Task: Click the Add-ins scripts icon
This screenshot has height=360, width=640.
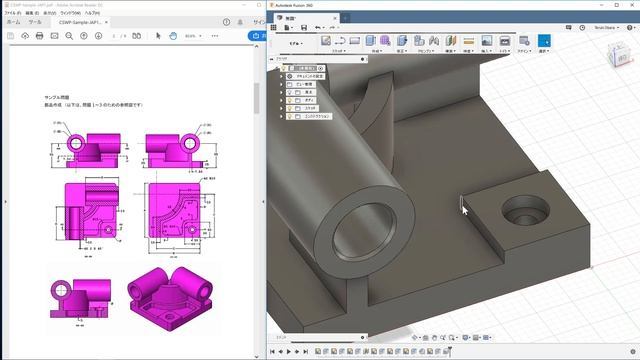Action: point(524,41)
